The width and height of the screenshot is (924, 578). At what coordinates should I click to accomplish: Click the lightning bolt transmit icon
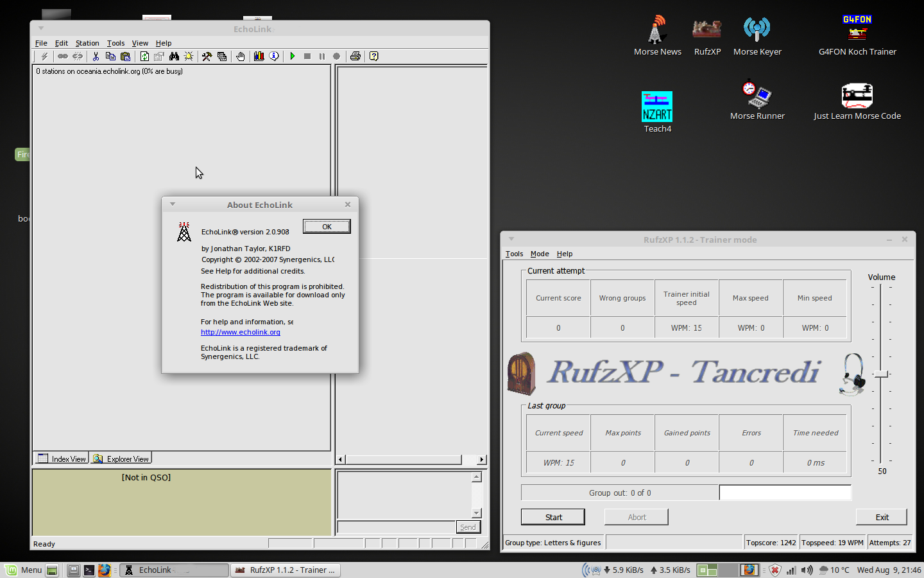[44, 57]
